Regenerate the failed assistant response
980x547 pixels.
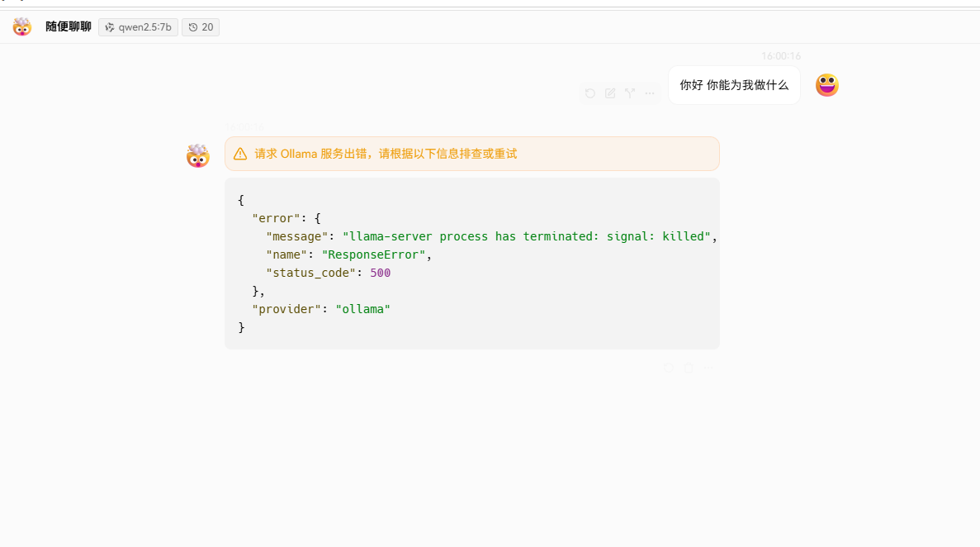(669, 368)
